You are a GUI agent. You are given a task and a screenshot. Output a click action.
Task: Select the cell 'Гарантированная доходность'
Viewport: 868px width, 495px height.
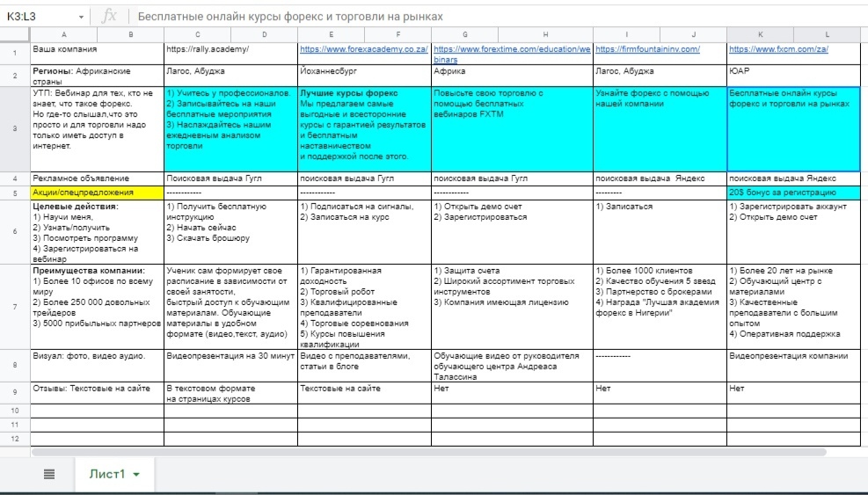364,307
